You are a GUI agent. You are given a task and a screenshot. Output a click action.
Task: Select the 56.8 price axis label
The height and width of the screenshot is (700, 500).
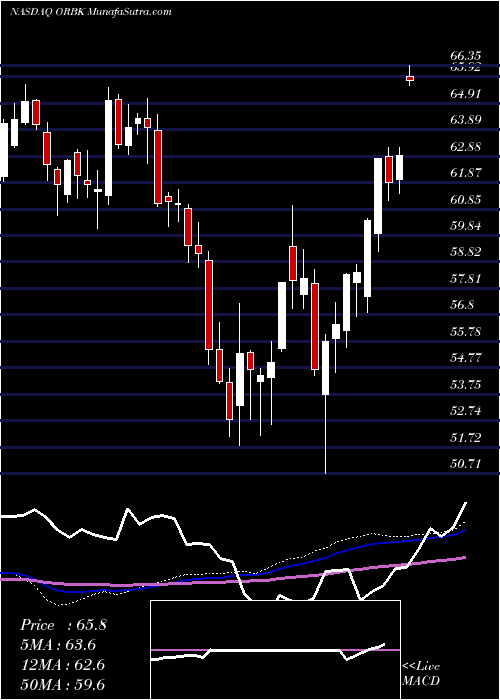[x=462, y=305]
